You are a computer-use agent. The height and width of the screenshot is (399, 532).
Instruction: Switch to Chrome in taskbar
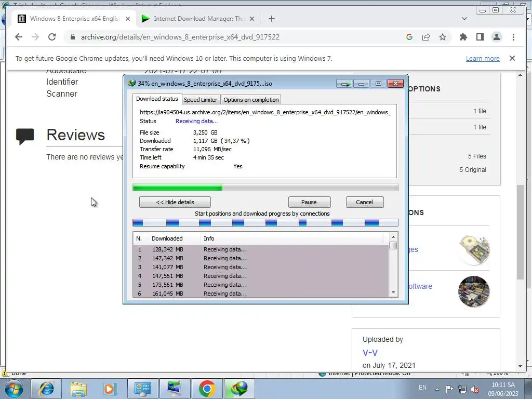pyautogui.click(x=207, y=389)
